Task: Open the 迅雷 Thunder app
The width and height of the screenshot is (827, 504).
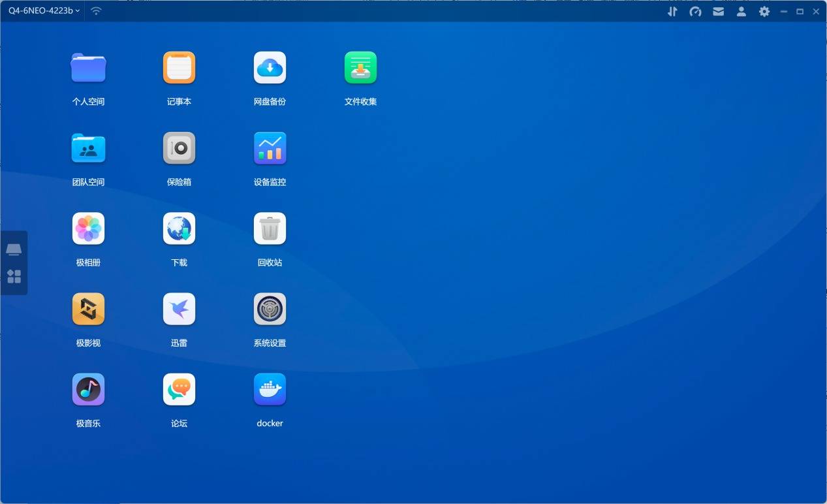Action: click(179, 309)
